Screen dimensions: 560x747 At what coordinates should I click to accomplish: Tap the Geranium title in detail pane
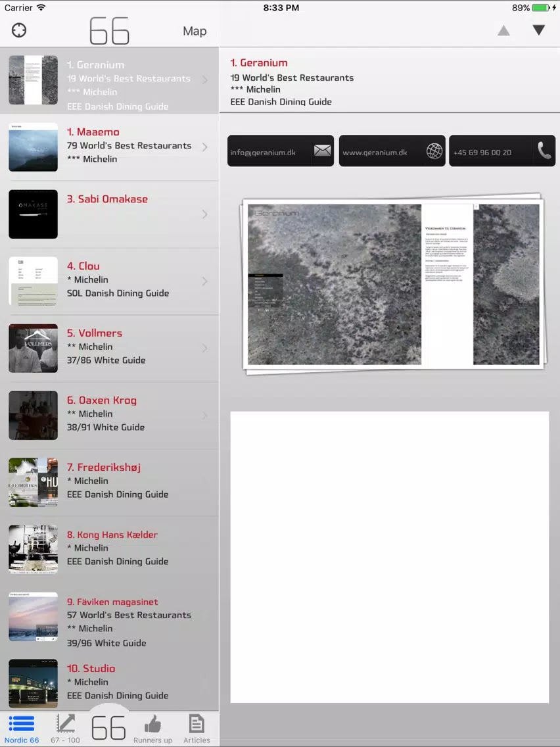click(x=259, y=63)
